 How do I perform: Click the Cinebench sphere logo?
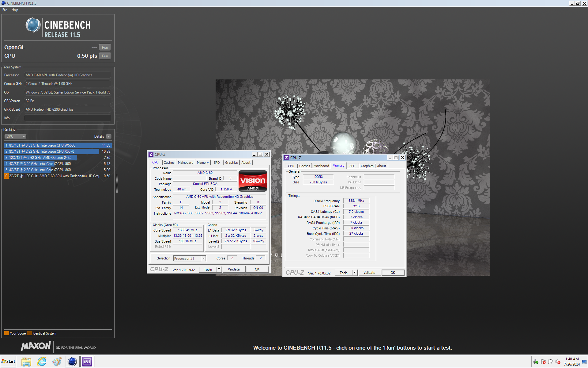click(33, 25)
